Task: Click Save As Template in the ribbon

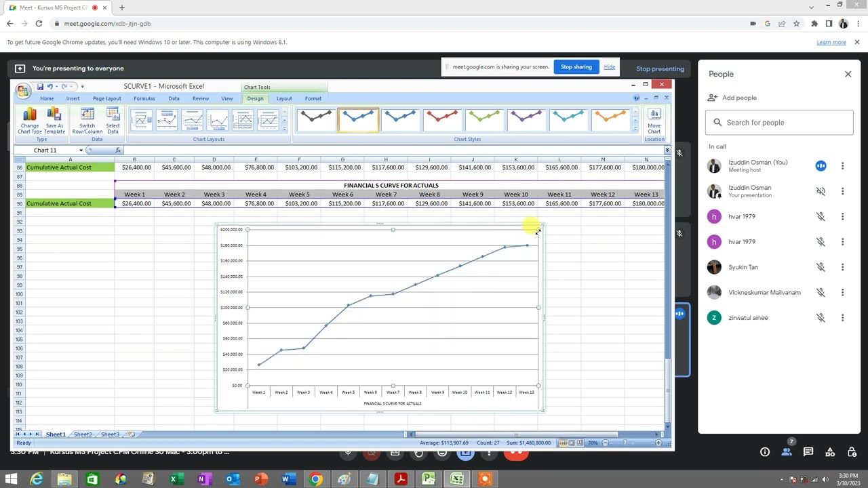Action: (x=54, y=121)
